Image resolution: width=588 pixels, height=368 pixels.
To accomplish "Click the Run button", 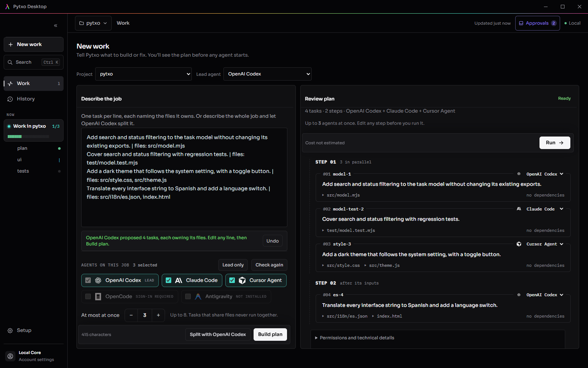I will (555, 143).
